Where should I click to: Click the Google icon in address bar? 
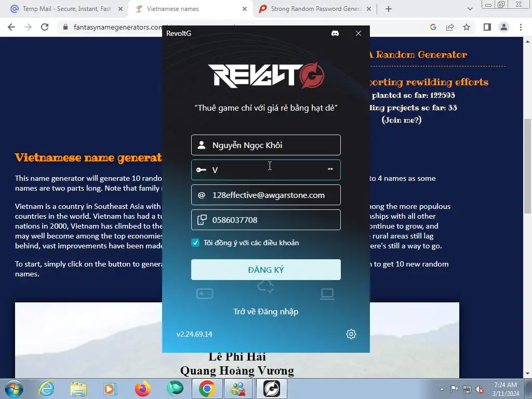coord(433,27)
